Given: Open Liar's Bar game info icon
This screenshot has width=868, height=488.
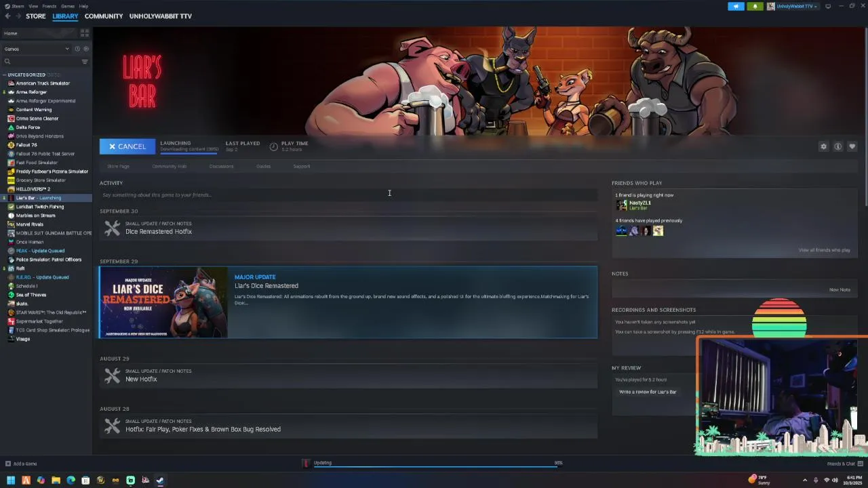Looking at the screenshot, I should [838, 146].
